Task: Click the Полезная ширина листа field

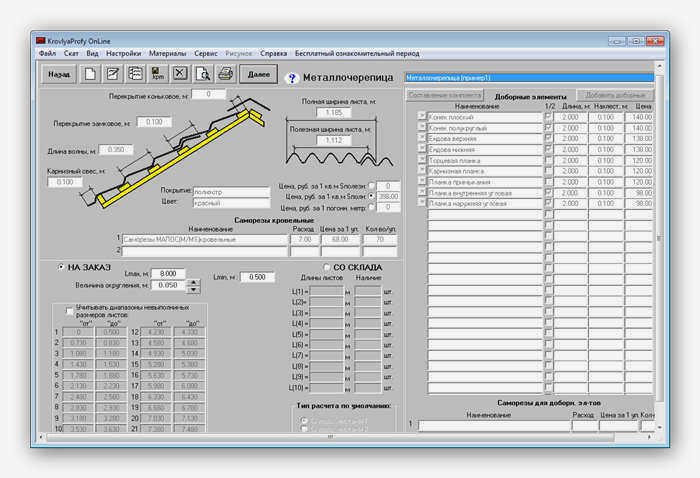Action: coord(333,140)
